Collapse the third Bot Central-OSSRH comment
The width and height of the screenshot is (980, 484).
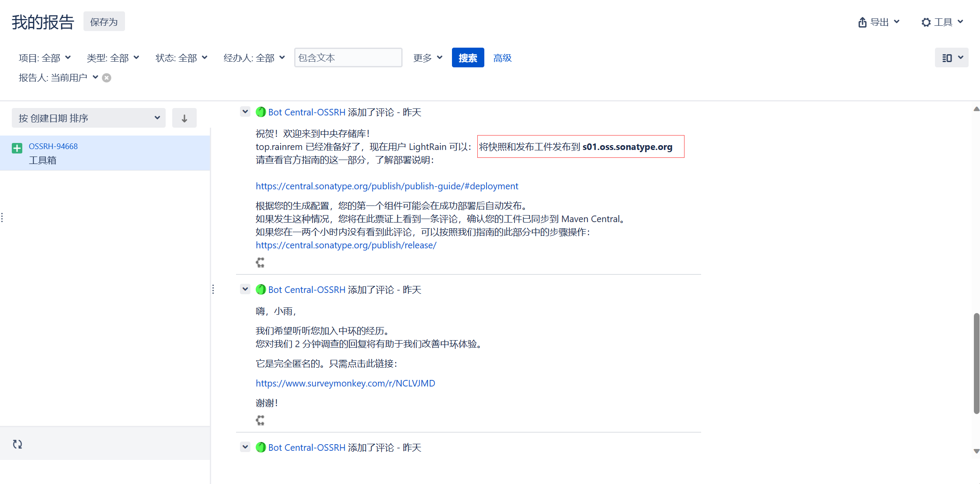point(245,447)
